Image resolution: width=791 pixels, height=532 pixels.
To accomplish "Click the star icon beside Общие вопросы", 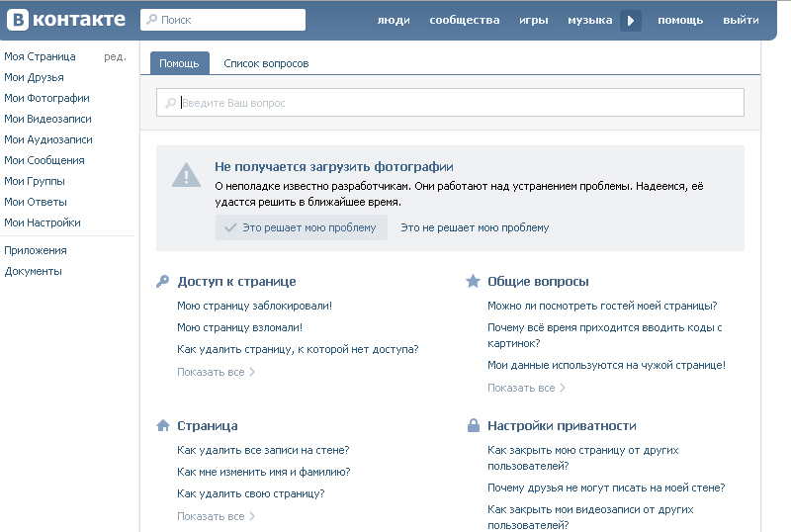I will (x=473, y=282).
